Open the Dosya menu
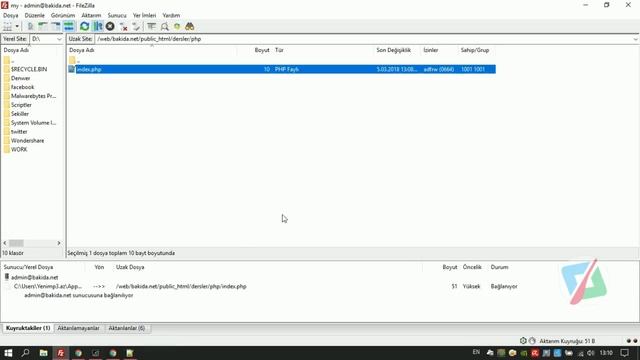Image resolution: width=640 pixels, height=360 pixels. tap(11, 15)
